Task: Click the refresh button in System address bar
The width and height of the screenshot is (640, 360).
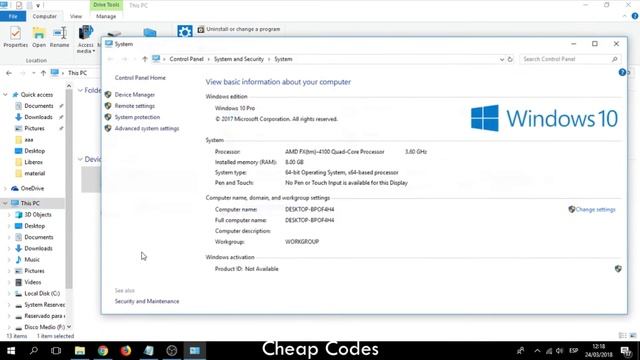Action: pyautogui.click(x=510, y=59)
